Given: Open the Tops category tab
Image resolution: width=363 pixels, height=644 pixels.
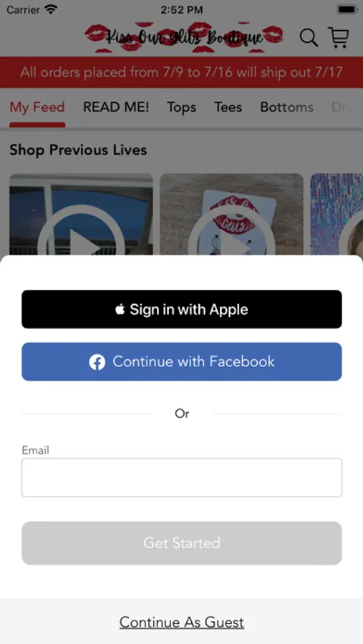Looking at the screenshot, I should point(181,107).
